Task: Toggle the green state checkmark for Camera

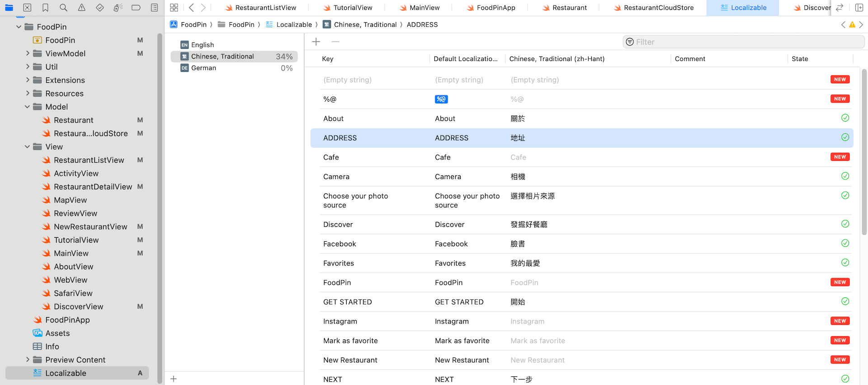Action: [x=844, y=176]
